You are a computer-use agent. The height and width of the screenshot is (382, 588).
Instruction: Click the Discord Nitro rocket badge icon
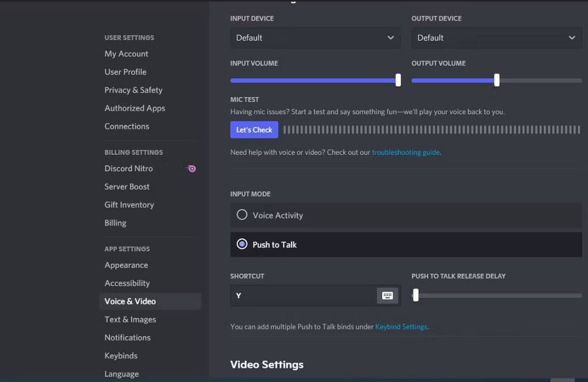[190, 168]
